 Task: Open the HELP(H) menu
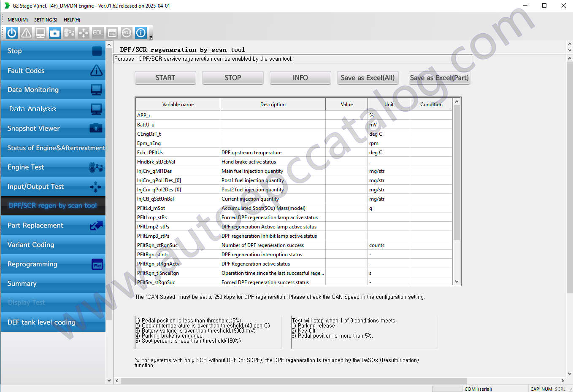coord(72,20)
